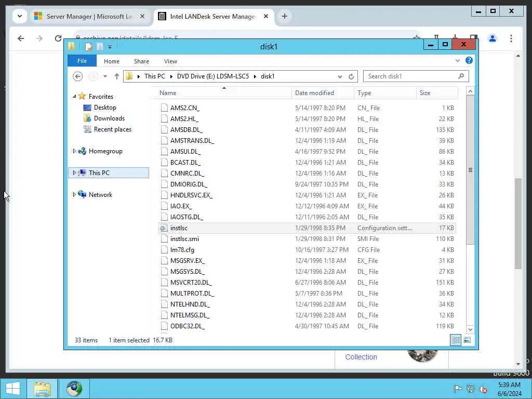532x399 pixels.
Task: Open dropdown arrow after This PC breadcrumb
Action: pyautogui.click(x=171, y=76)
